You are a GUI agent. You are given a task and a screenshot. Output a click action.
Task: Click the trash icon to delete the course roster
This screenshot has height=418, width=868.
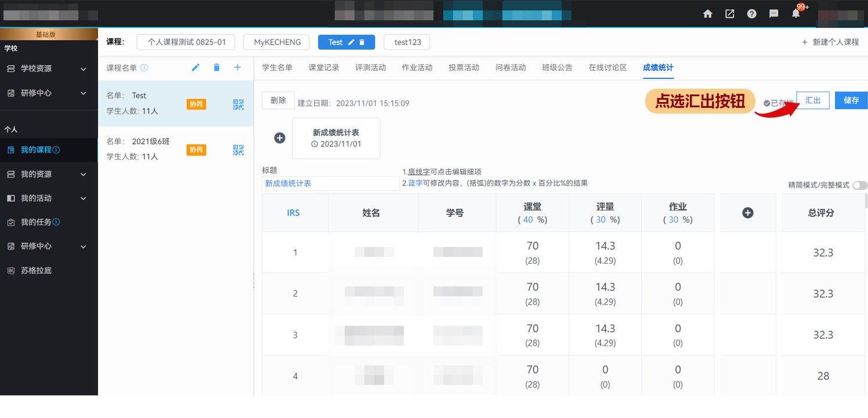tap(216, 68)
